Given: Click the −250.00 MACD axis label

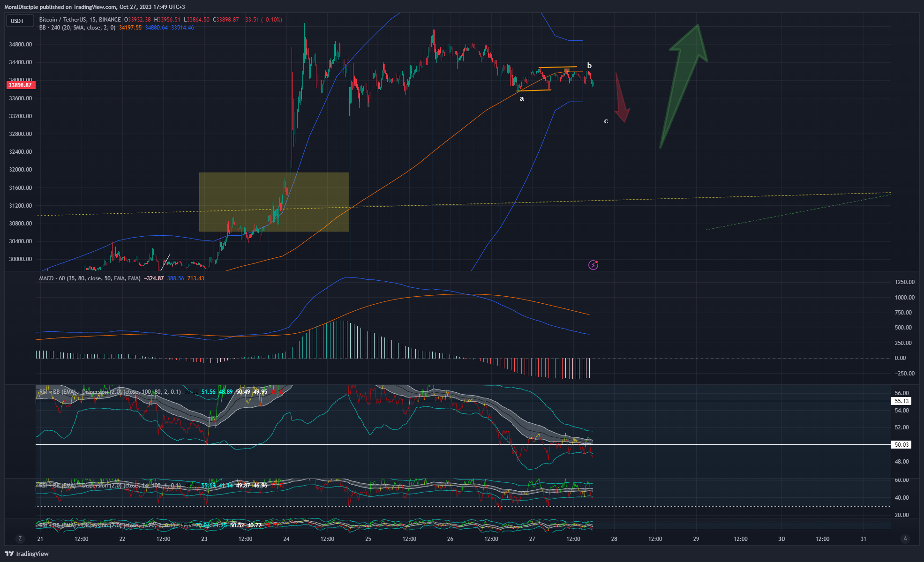Looking at the screenshot, I should (x=905, y=374).
